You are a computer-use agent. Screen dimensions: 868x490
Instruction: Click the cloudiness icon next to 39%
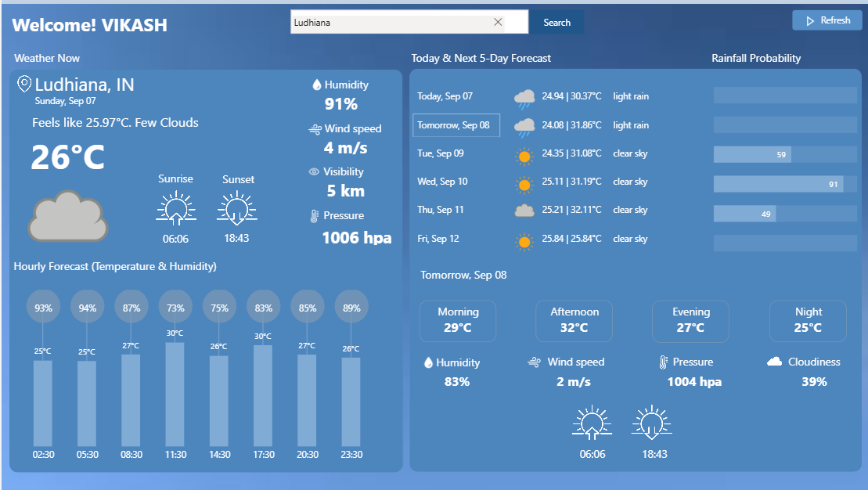[774, 362]
